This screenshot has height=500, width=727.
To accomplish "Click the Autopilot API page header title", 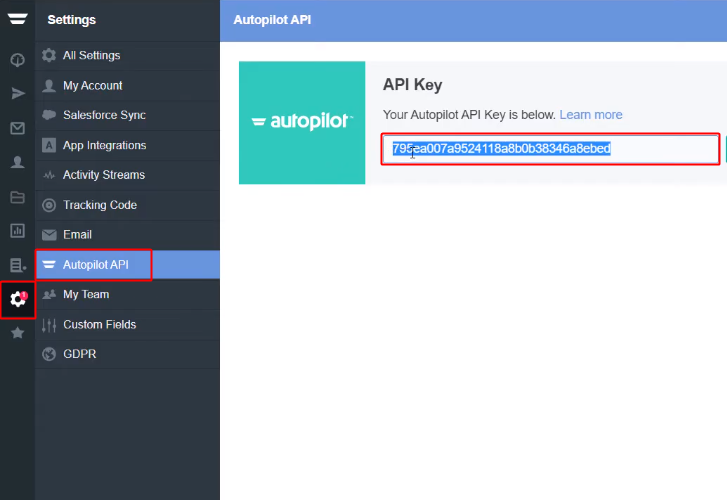I will click(x=272, y=20).
